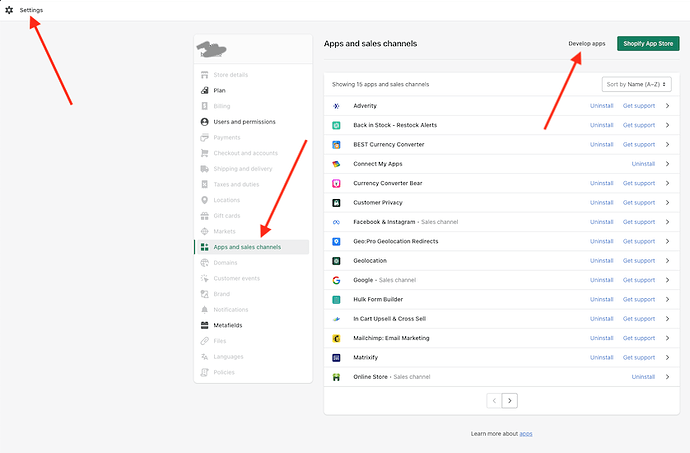Click the Plan sidebar icon
This screenshot has width=690, height=453.
pyautogui.click(x=205, y=90)
